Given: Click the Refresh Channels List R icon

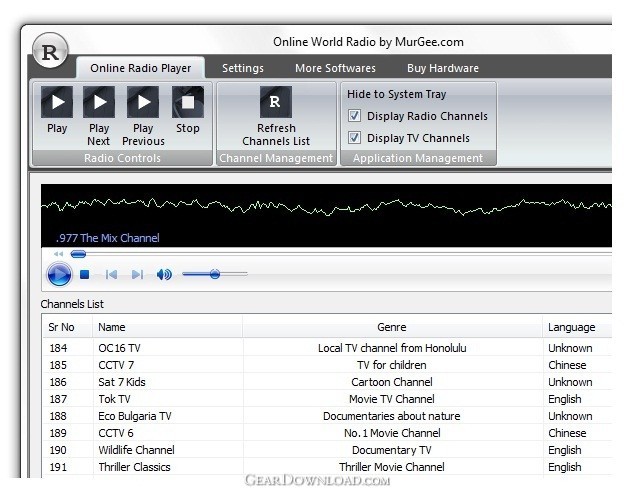Looking at the screenshot, I should click(276, 102).
